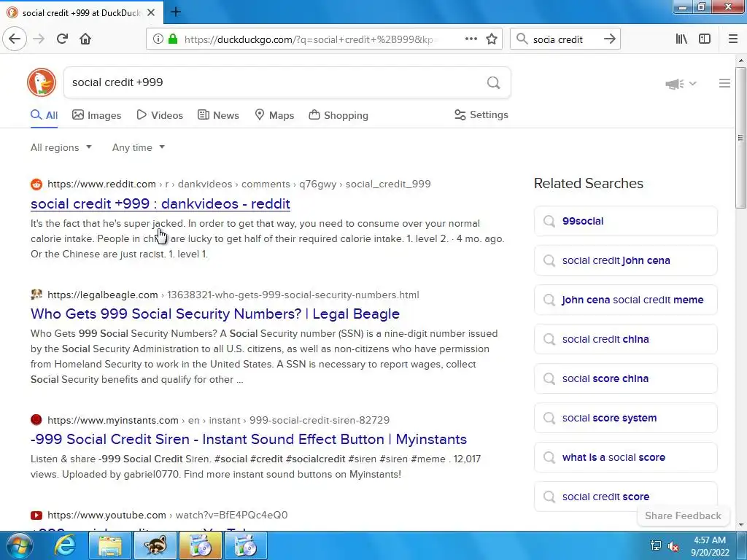The image size is (747, 560).
Task: Click the Share Feedback button
Action: click(683, 516)
